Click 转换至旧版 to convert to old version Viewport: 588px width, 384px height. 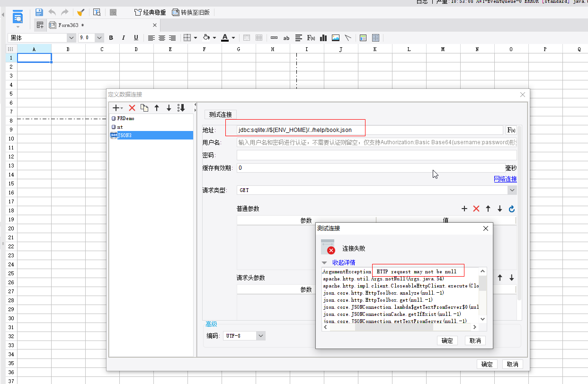191,12
